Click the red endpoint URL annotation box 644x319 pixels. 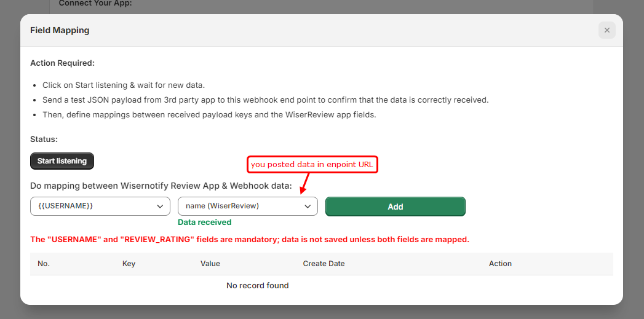(312, 165)
